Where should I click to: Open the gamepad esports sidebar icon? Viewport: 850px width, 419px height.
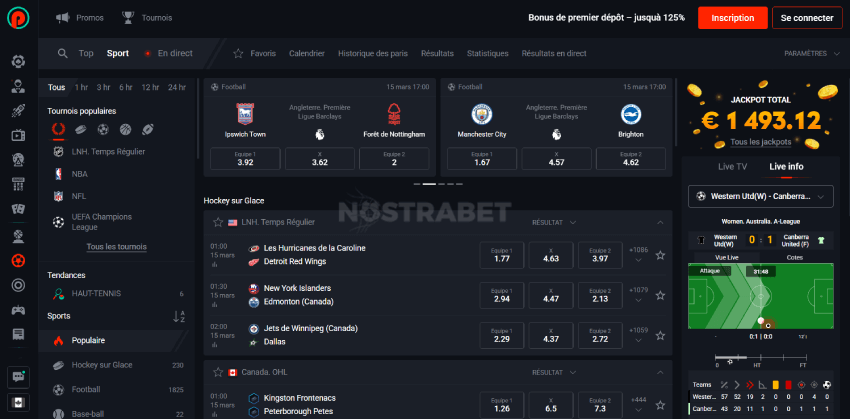coord(18,310)
